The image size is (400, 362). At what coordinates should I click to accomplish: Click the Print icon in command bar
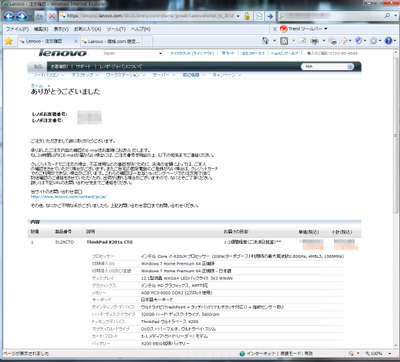tap(314, 41)
